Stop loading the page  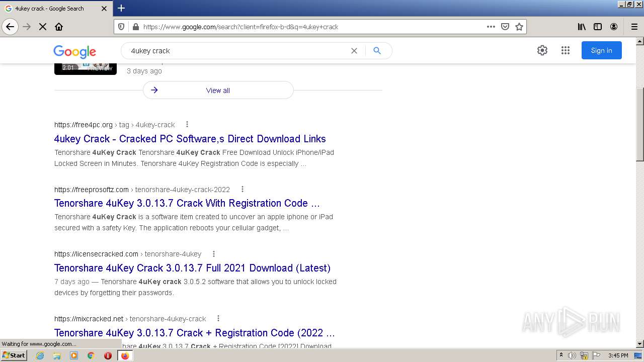(43, 27)
